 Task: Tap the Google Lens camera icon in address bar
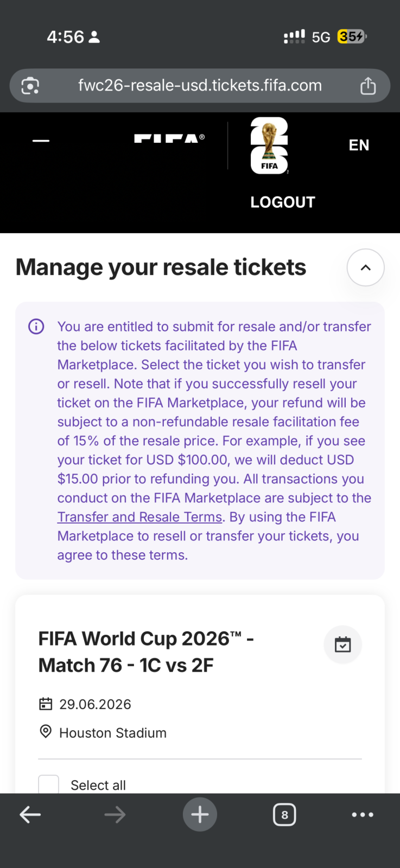tap(30, 86)
